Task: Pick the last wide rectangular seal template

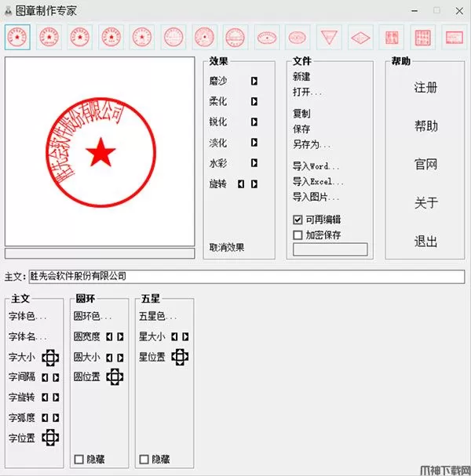Action: (455, 38)
